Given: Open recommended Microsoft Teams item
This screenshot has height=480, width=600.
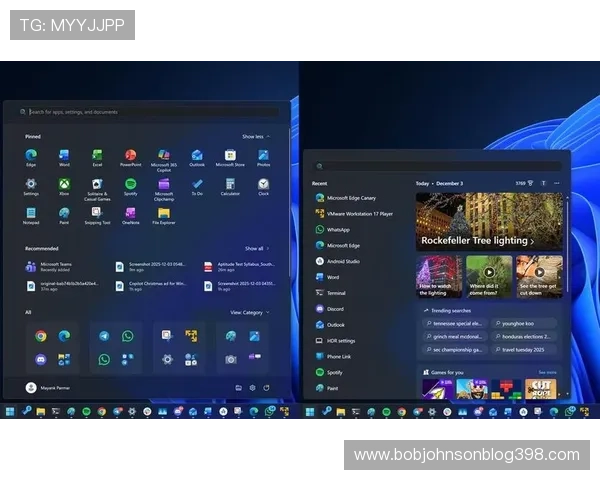Looking at the screenshot, I should (x=50, y=267).
